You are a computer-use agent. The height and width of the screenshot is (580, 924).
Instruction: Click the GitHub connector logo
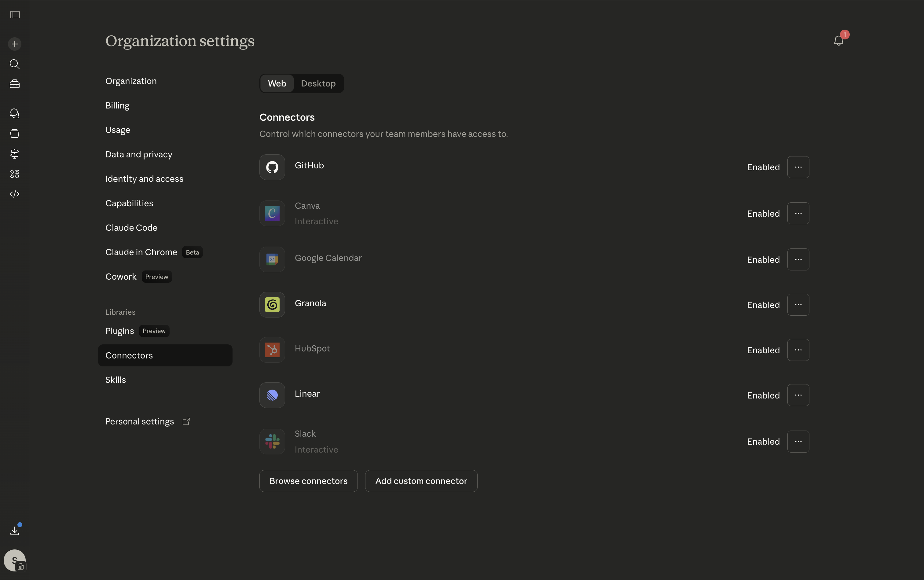click(272, 167)
